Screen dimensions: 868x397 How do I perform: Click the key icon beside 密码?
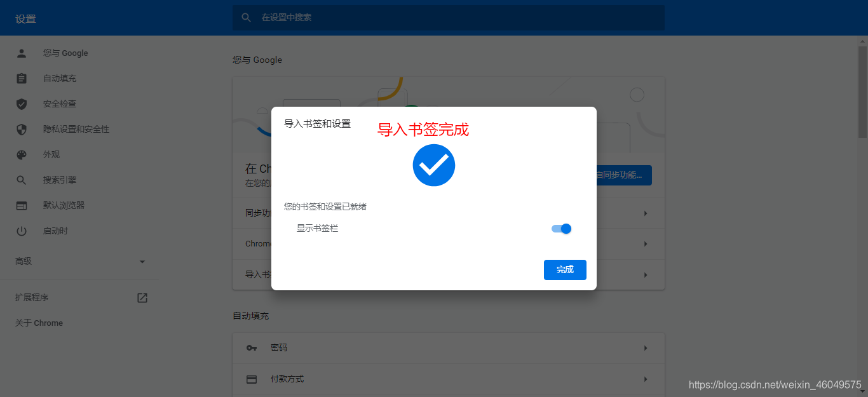tap(252, 348)
